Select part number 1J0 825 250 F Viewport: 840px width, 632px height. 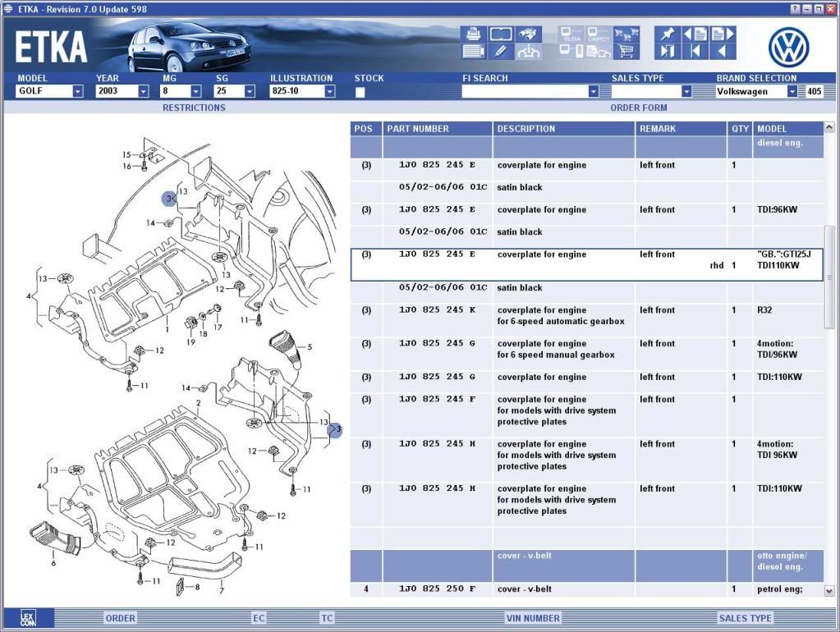(437, 588)
